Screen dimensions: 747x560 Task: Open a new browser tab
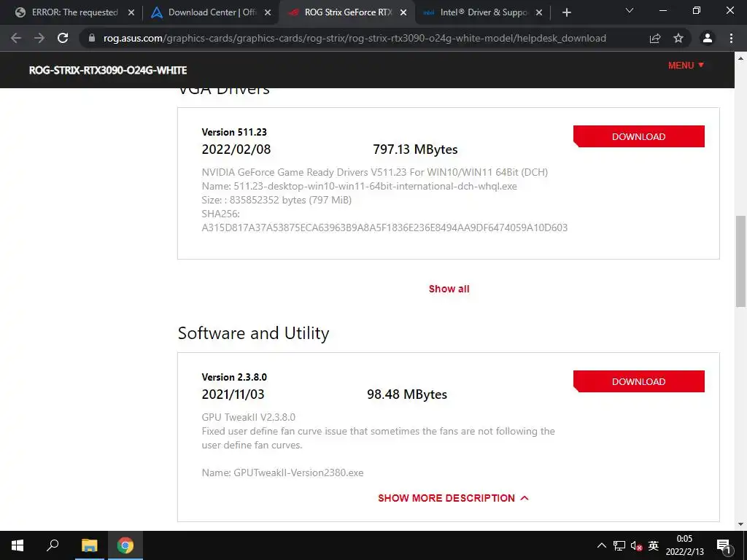point(566,12)
